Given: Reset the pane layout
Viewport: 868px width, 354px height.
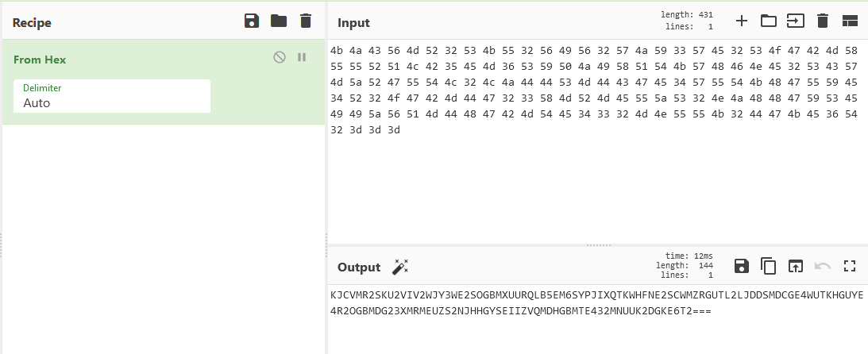Looking at the screenshot, I should pos(850,21).
